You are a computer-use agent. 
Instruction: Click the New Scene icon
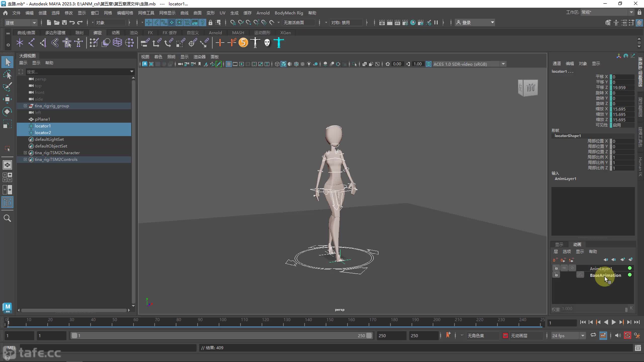click(49, 23)
